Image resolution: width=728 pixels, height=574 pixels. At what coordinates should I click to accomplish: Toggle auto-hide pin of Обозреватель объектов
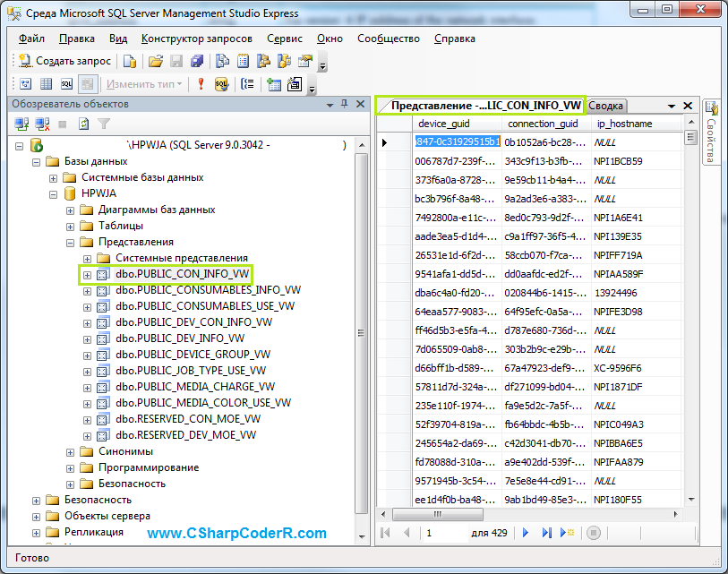(345, 104)
